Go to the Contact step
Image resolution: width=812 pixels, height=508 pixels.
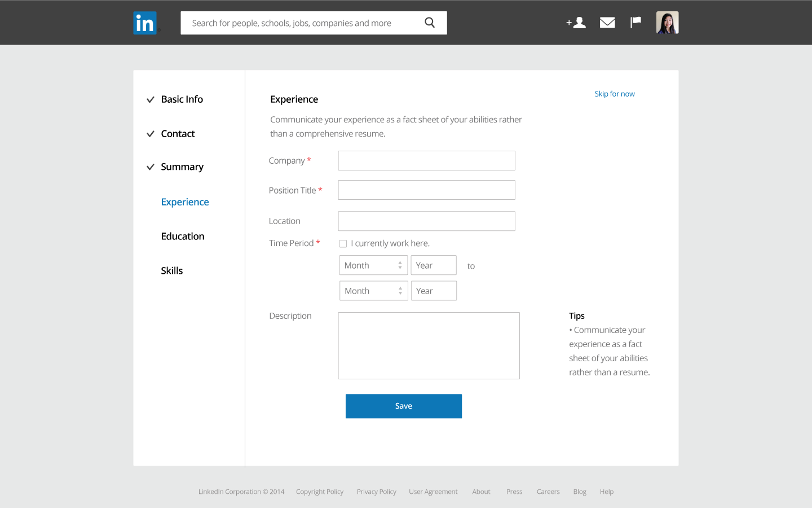(178, 134)
